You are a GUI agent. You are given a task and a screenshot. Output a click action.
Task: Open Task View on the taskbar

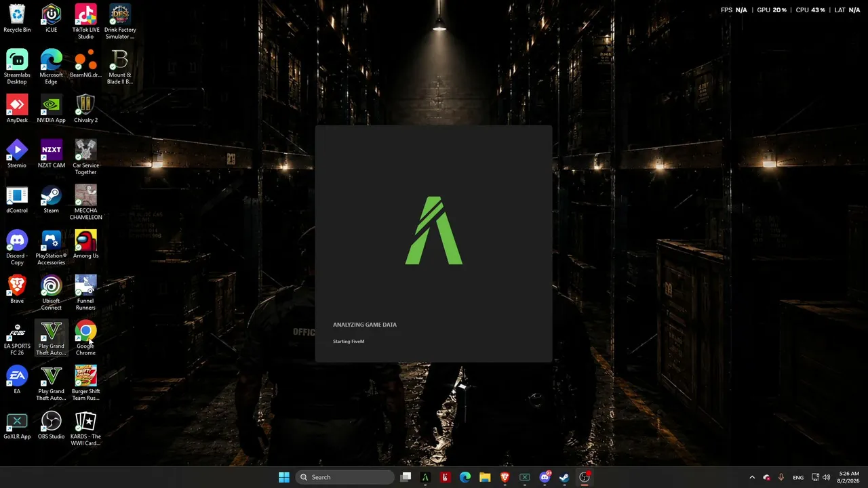pos(406,477)
